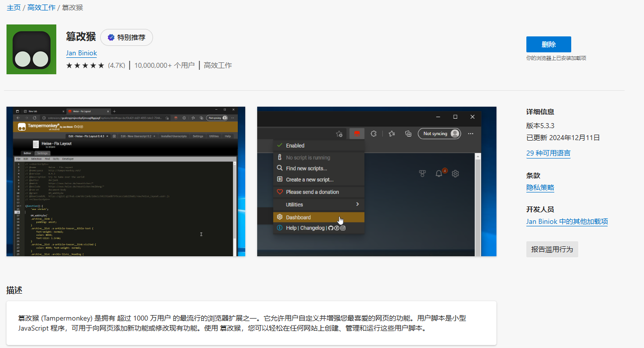The width and height of the screenshot is (644, 348).
Task: Click the five-star rating icons
Action: 85,65
